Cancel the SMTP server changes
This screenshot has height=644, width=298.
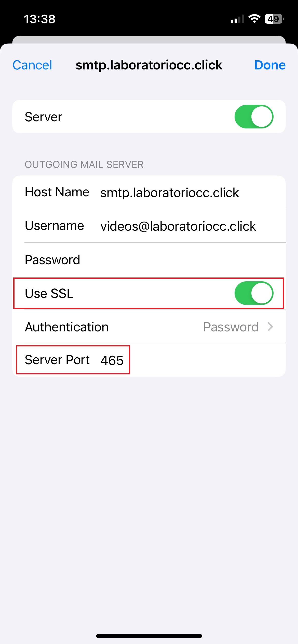coord(32,65)
